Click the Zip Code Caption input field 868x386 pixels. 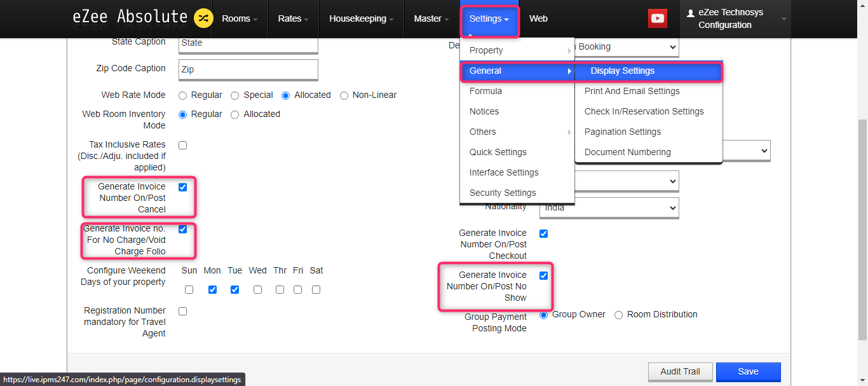point(248,70)
